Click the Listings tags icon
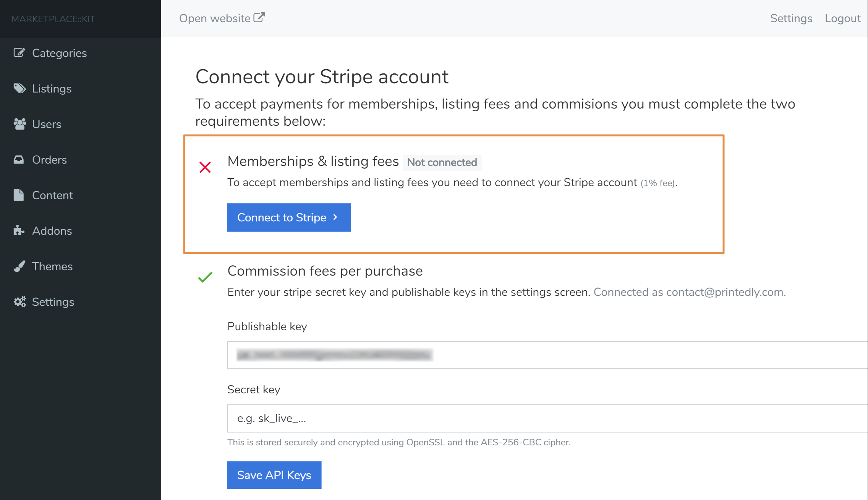Screen dimensions: 868x500 19,88
